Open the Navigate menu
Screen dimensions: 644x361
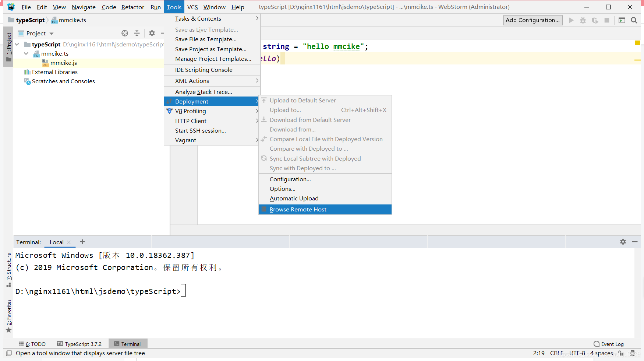pos(84,7)
